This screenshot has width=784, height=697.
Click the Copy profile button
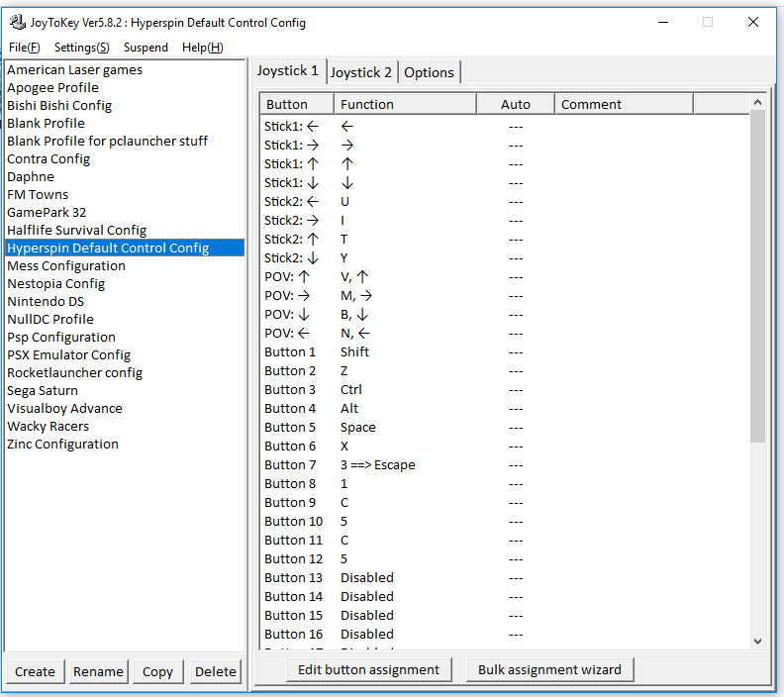point(157,671)
